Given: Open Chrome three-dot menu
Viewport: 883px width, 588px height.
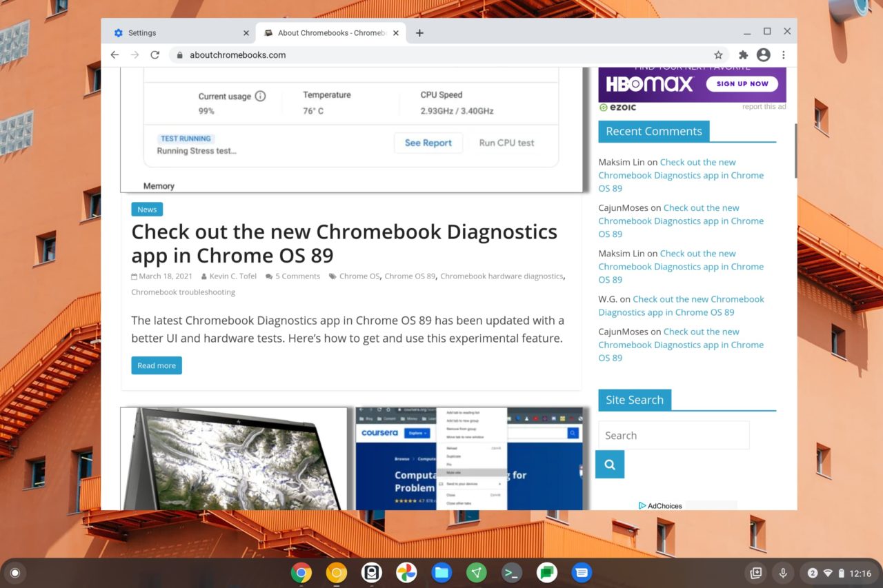Looking at the screenshot, I should pyautogui.click(x=784, y=55).
